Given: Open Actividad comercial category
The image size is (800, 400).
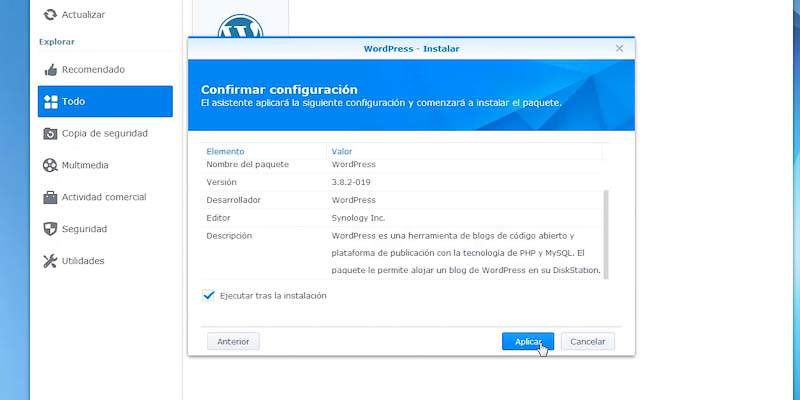Looking at the screenshot, I should pyautogui.click(x=105, y=197).
